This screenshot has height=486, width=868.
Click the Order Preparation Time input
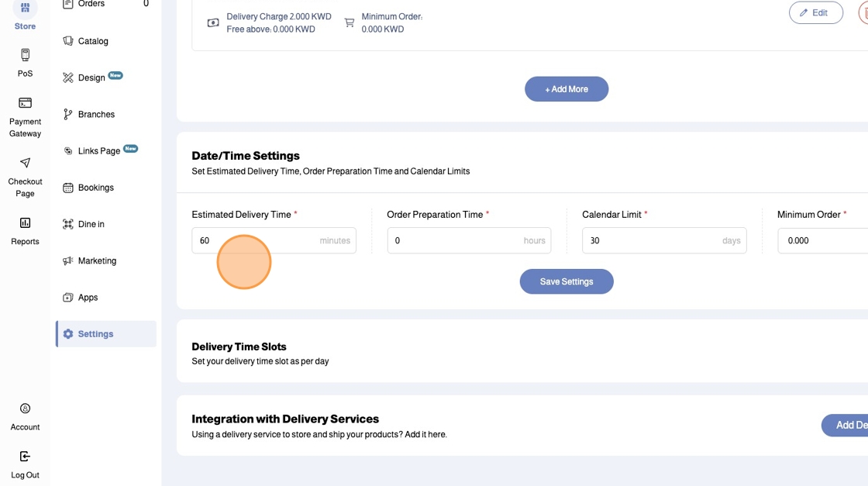(453, 240)
